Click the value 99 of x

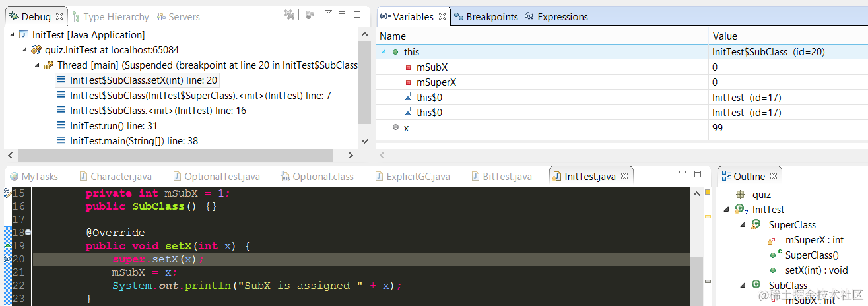pyautogui.click(x=718, y=128)
